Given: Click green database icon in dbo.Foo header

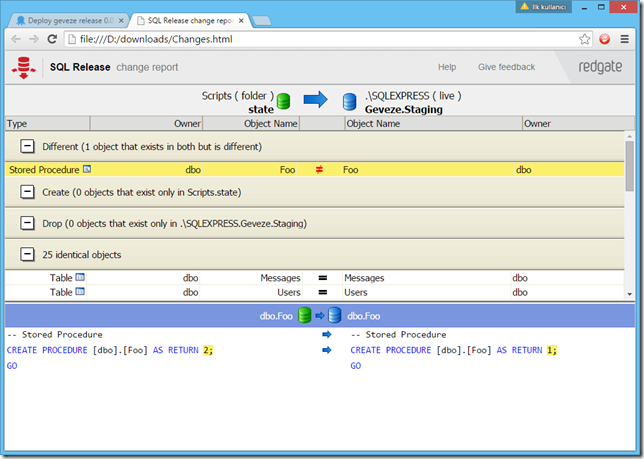Looking at the screenshot, I should [304, 315].
